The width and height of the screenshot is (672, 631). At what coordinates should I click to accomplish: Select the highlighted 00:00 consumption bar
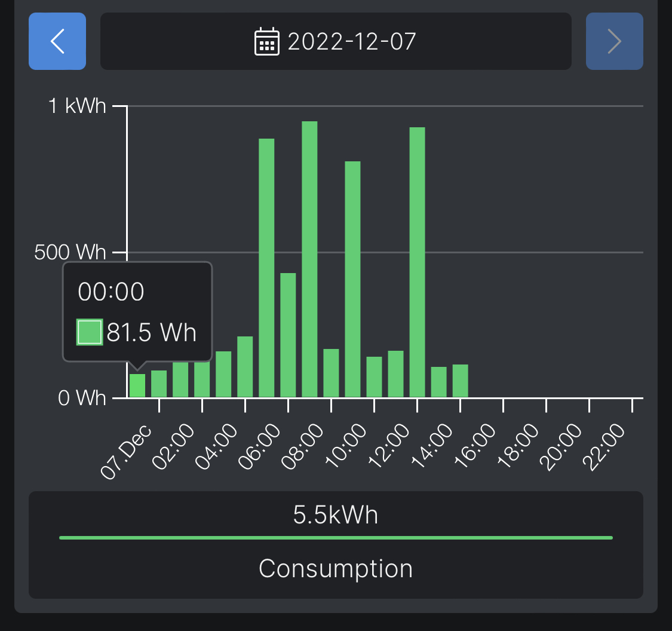click(x=137, y=385)
